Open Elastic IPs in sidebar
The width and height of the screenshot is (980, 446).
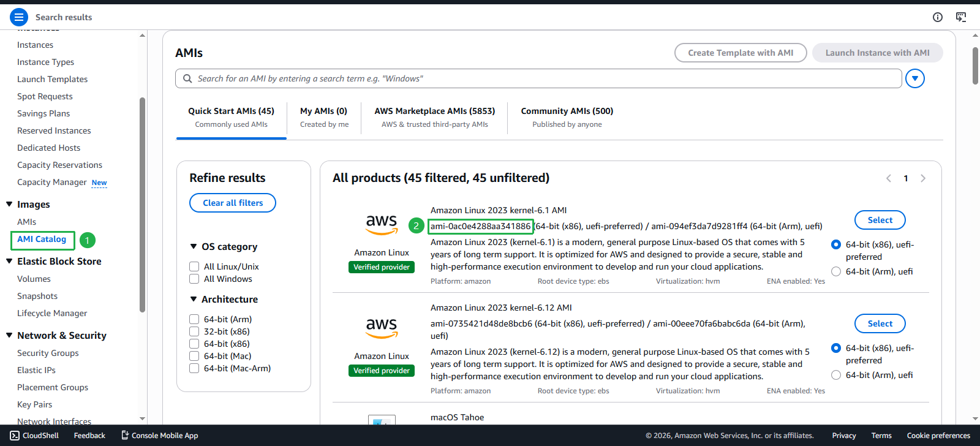pos(36,370)
